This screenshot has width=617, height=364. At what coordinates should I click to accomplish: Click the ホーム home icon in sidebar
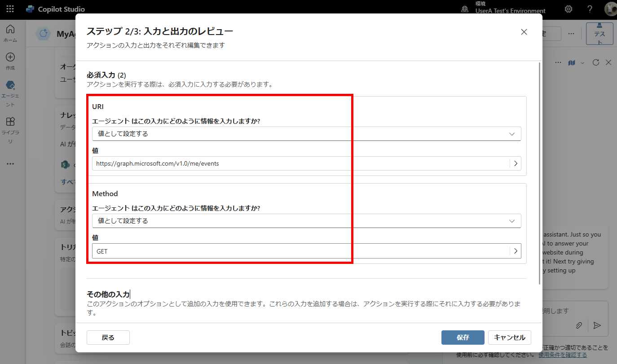10,30
